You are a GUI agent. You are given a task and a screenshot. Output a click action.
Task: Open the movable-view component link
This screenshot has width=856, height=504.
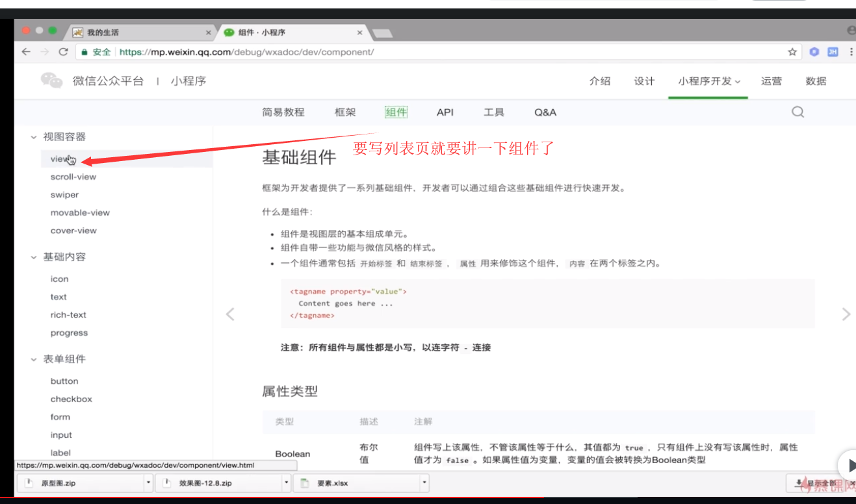pos(80,212)
